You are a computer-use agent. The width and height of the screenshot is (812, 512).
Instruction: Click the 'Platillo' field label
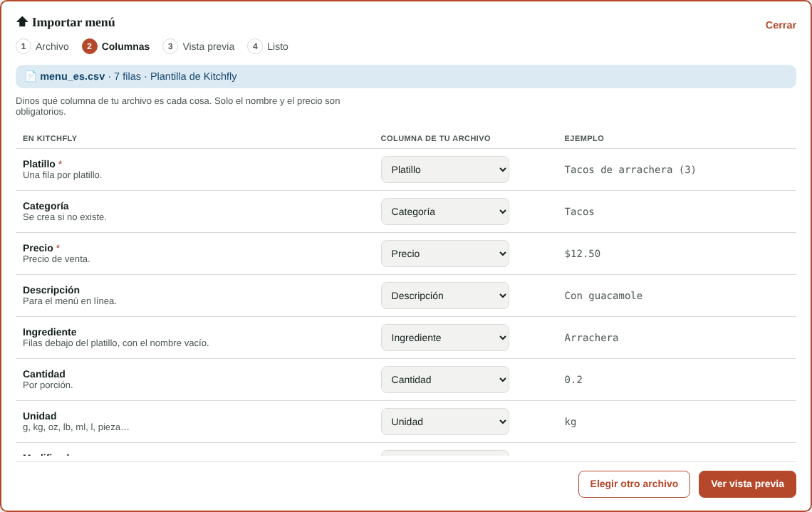39,164
